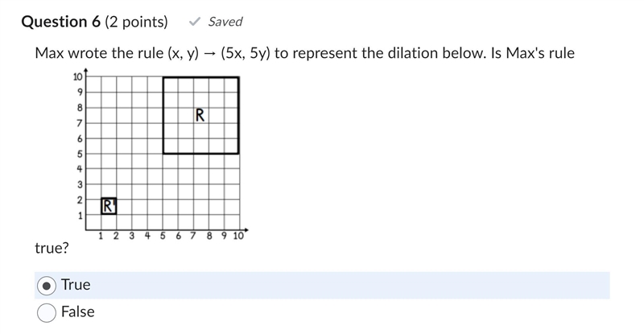Viewport: 644px width, 334px height.
Task: Click the (2 points) label
Action: (136, 22)
